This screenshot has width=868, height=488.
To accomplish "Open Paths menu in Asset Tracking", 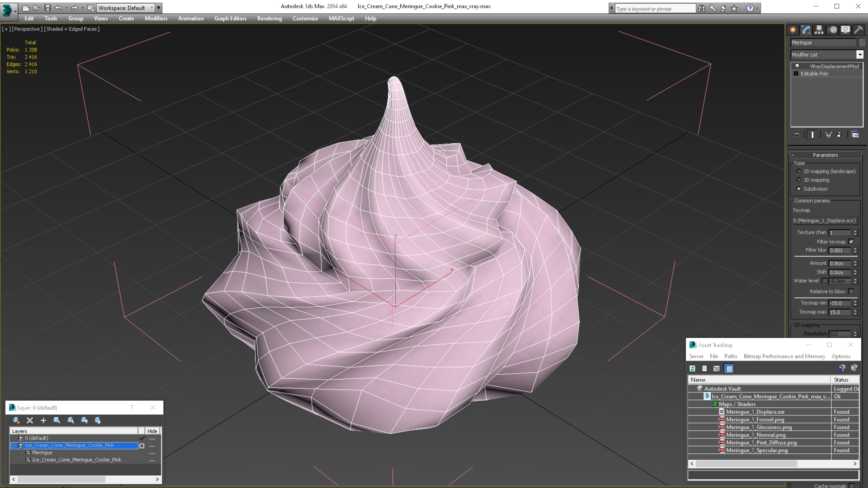I will coord(731,356).
